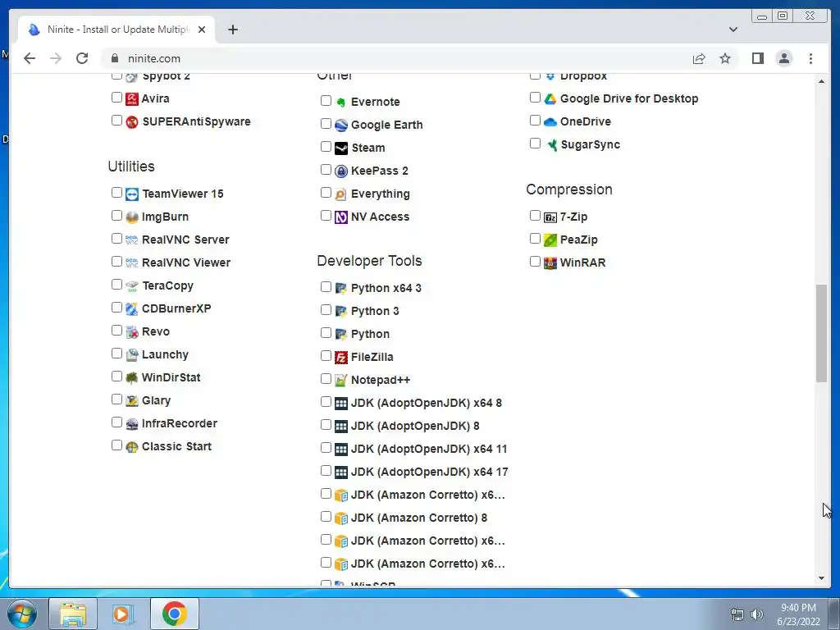This screenshot has width=840, height=630.
Task: Click the FileZilla red icon
Action: click(340, 358)
